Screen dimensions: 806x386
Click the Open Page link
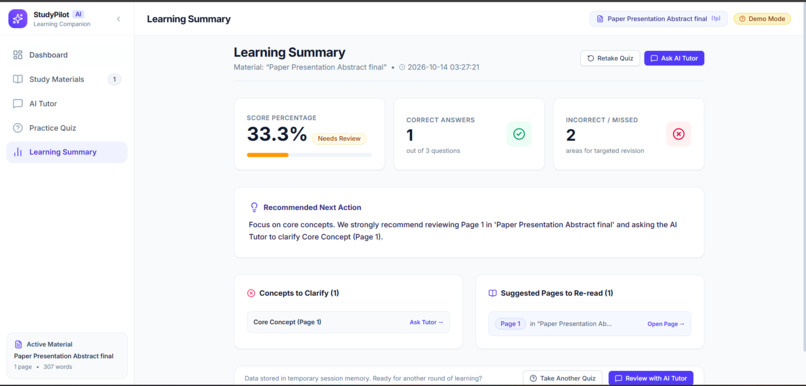pos(666,324)
